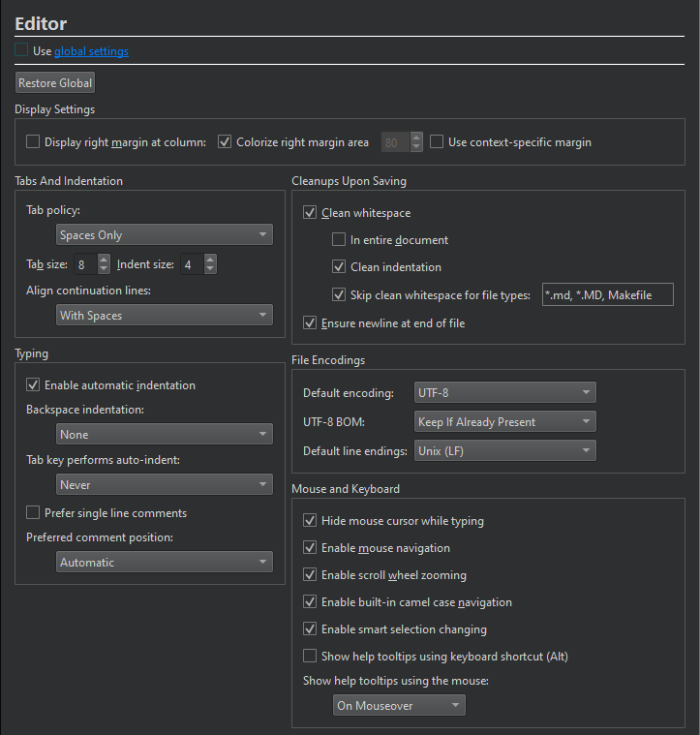Viewport: 700px width, 735px height.
Task: Disable Enable automatic indentation
Action: click(x=33, y=385)
